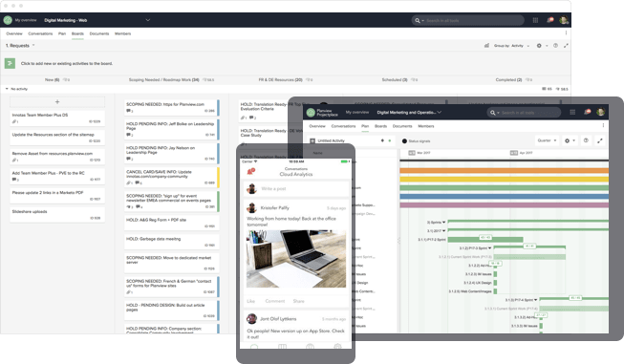Collapse the 3) Sprints gantt group
624x364 pixels.
[x=443, y=222]
